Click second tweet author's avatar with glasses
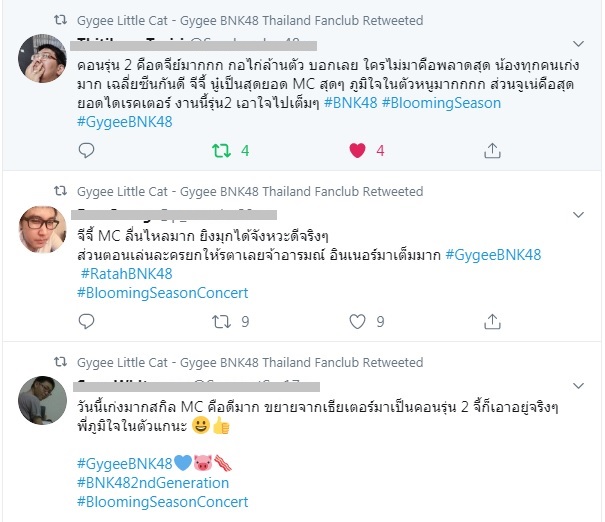This screenshot has height=522, width=605. (42, 230)
